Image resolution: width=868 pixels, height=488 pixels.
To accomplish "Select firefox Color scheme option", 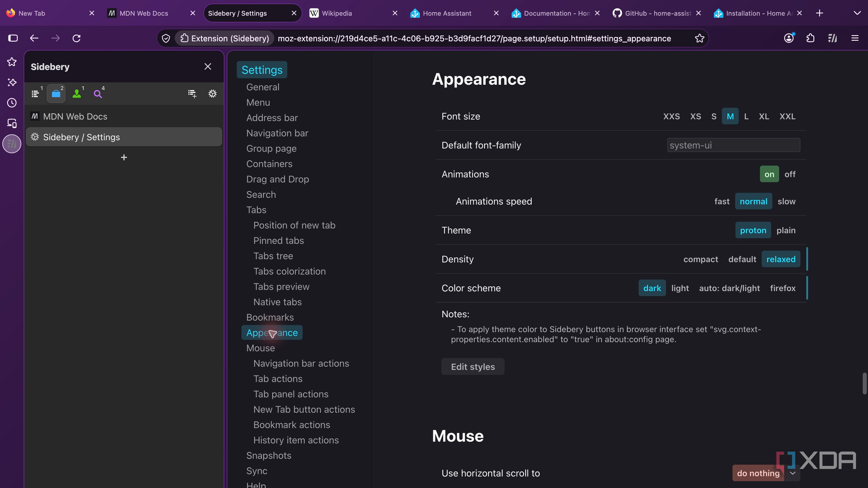I will 783,288.
